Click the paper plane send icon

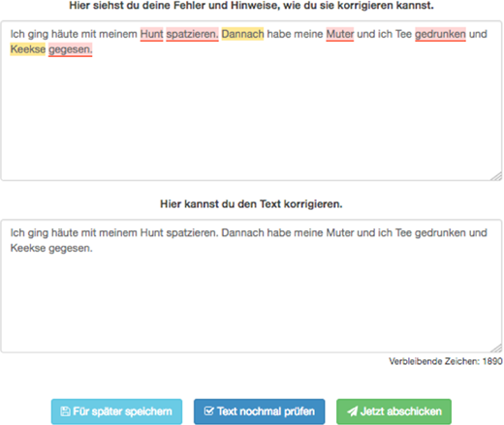[x=352, y=411]
